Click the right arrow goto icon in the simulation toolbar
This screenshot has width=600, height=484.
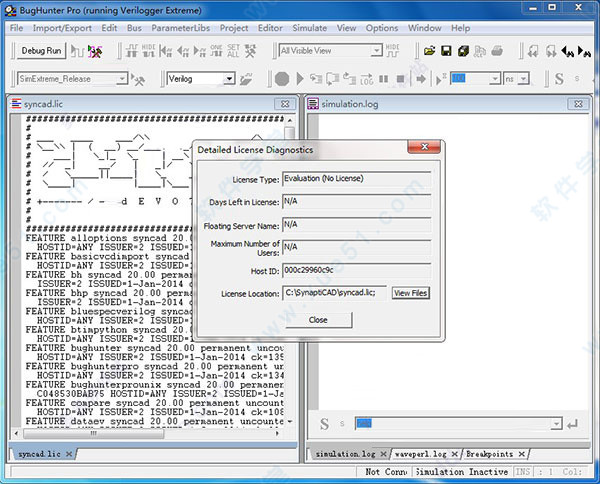point(421,79)
